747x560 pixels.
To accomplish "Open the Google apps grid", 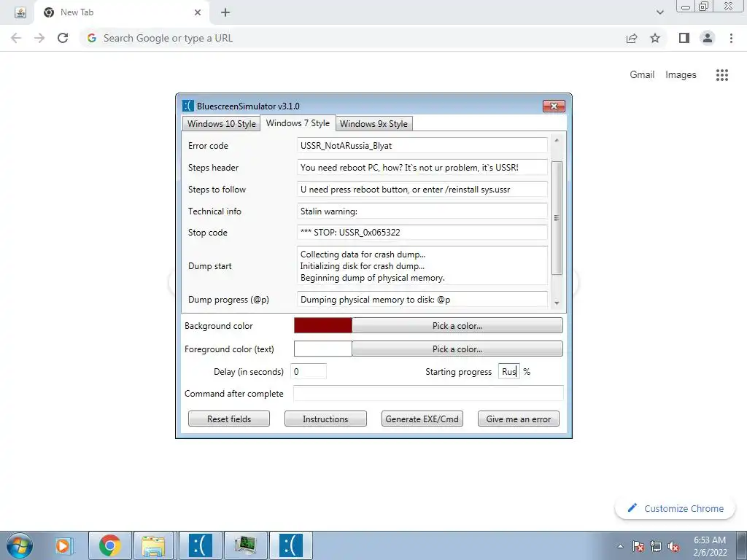I will point(721,75).
